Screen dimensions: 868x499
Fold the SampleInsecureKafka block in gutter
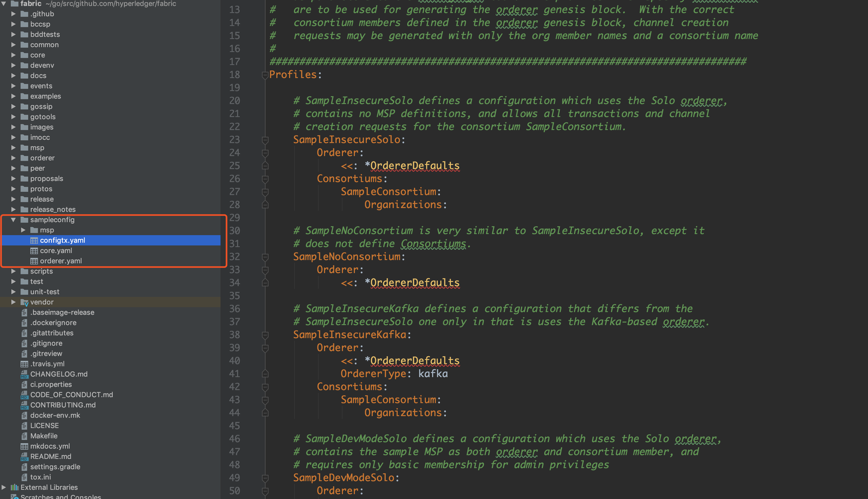pyautogui.click(x=265, y=335)
